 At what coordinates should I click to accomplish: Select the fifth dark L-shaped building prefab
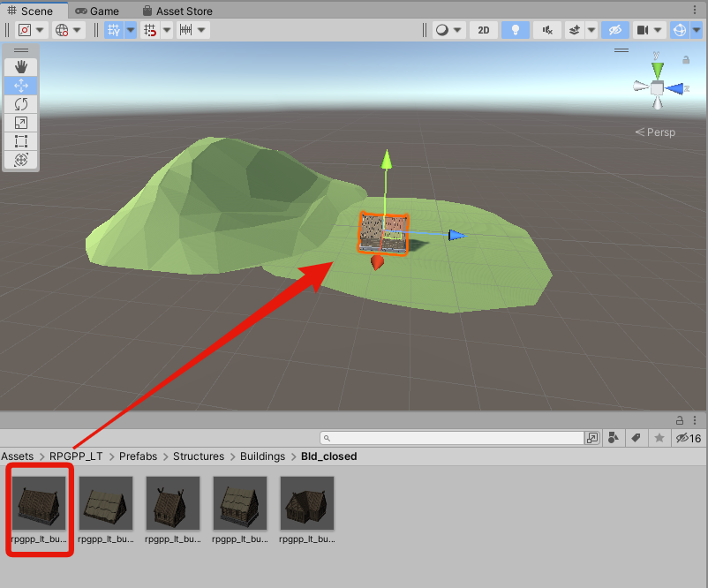coord(307,503)
